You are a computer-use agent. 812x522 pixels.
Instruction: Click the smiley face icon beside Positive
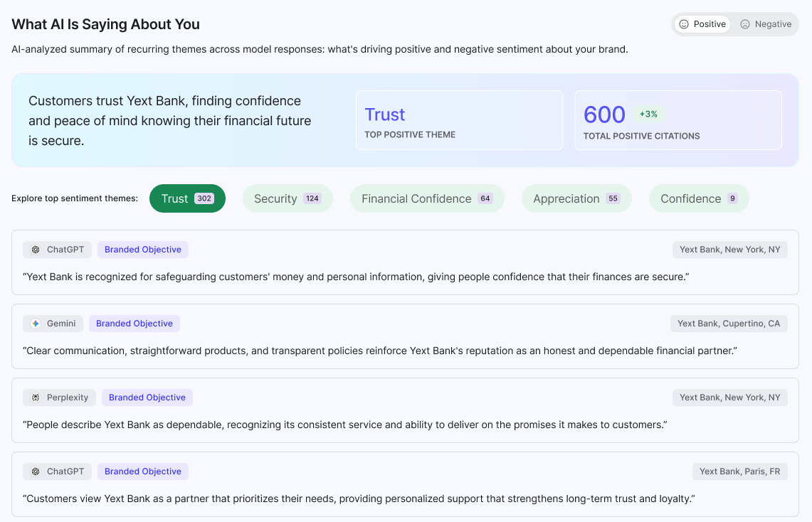click(x=684, y=24)
